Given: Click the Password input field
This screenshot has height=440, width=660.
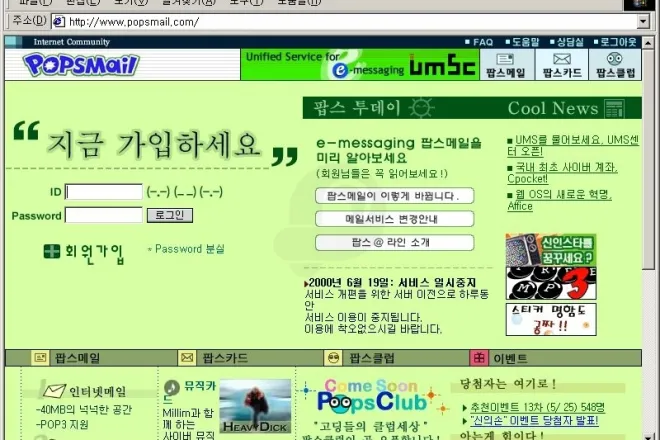Looking at the screenshot, I should click(x=104, y=215).
